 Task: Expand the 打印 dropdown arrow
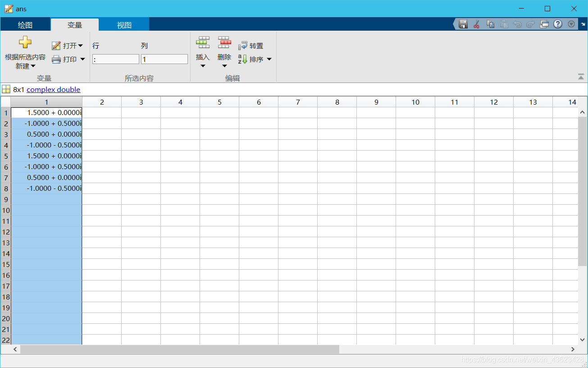pos(82,59)
